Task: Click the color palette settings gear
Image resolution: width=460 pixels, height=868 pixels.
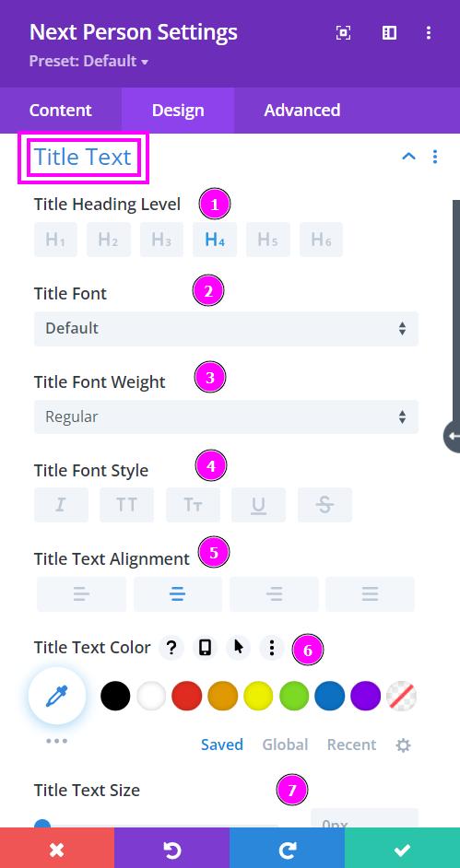Action: coord(404,745)
